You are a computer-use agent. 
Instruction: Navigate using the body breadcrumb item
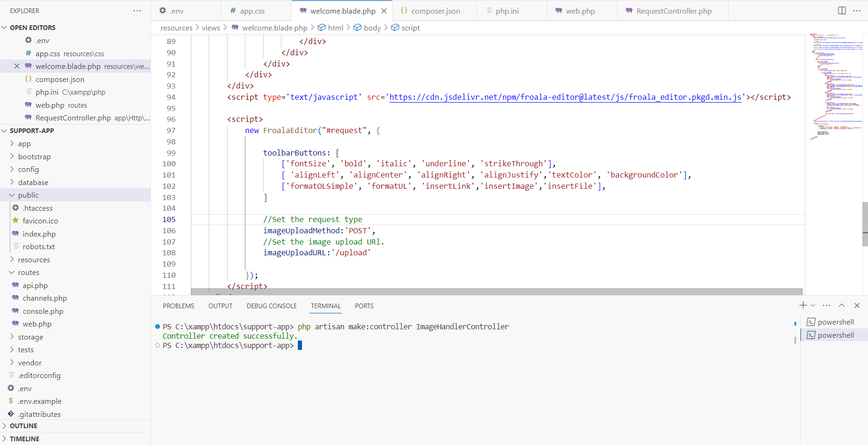coord(372,28)
